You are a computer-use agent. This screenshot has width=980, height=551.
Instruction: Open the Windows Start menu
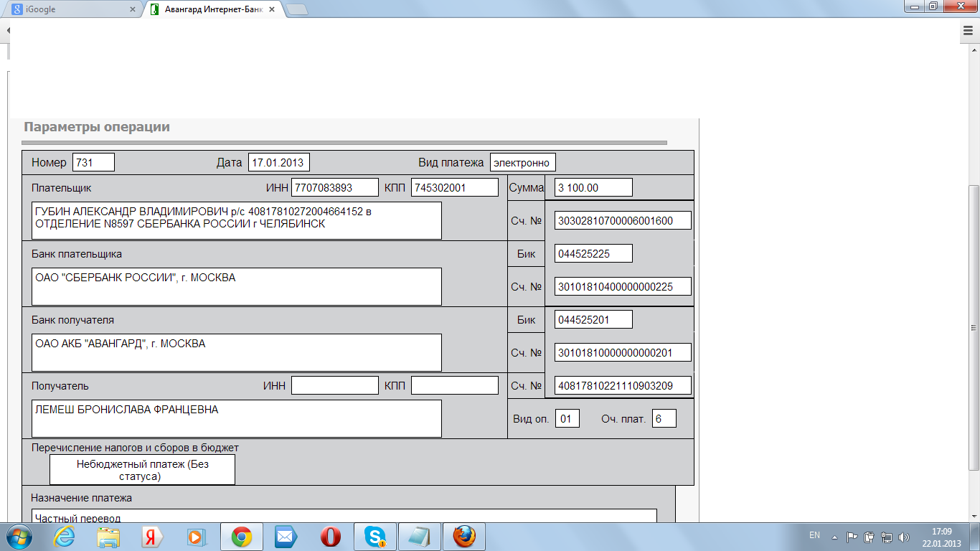coord(19,537)
